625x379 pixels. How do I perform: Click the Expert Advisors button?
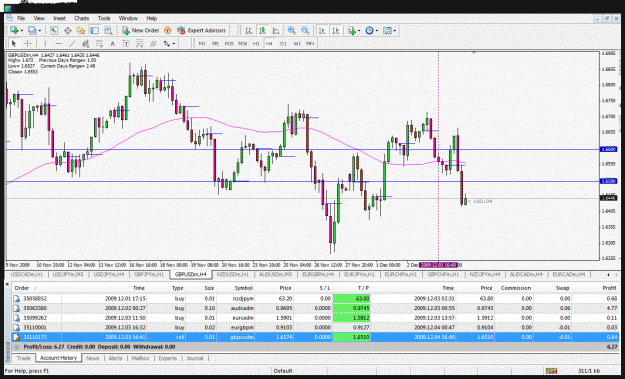pos(202,30)
